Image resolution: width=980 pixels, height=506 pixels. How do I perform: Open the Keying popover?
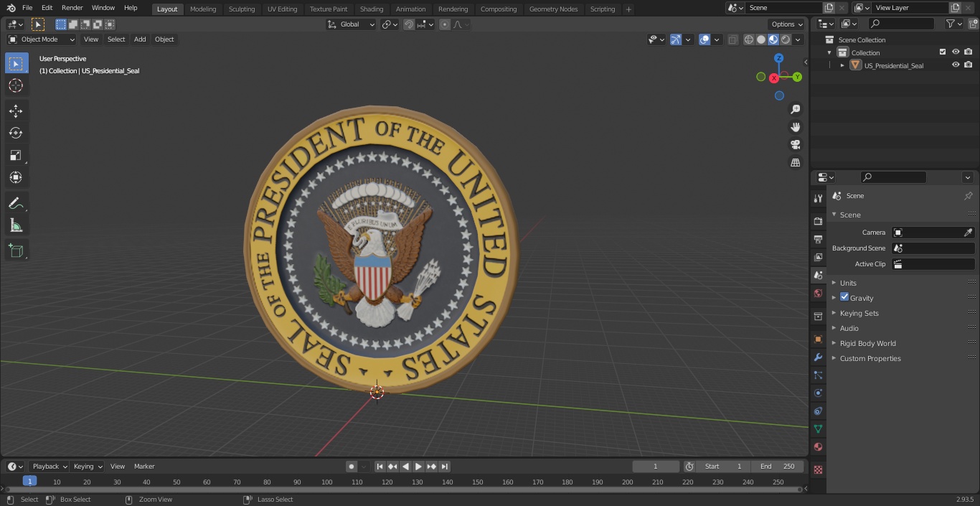pos(88,467)
